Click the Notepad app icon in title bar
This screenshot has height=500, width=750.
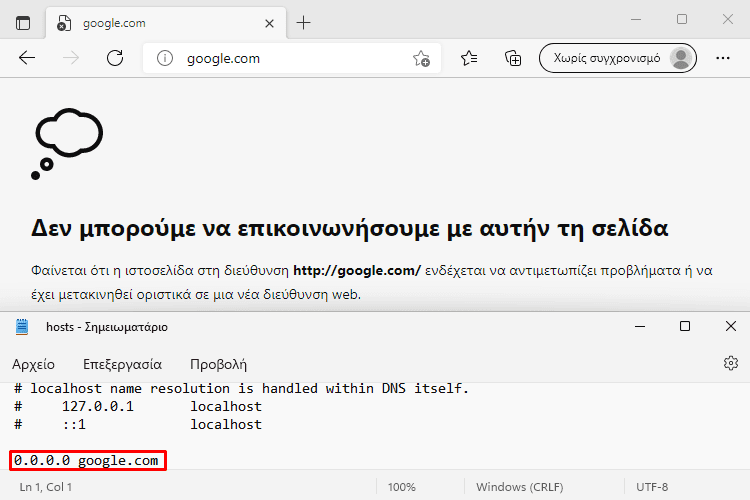click(x=22, y=327)
